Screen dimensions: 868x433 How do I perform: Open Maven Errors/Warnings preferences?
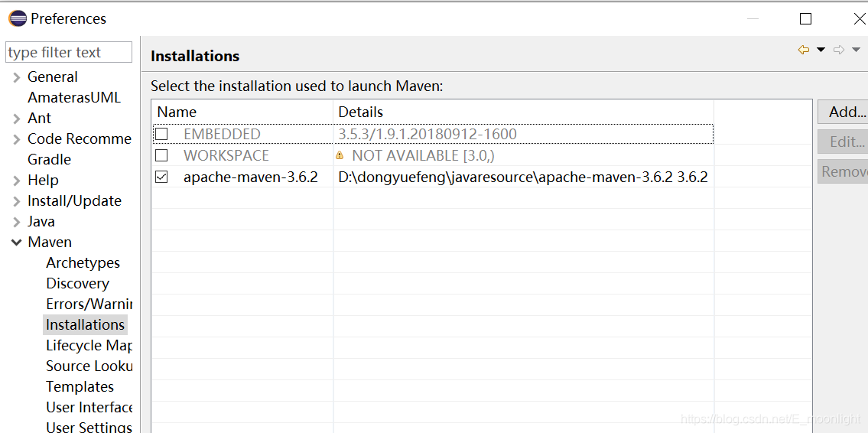point(89,304)
